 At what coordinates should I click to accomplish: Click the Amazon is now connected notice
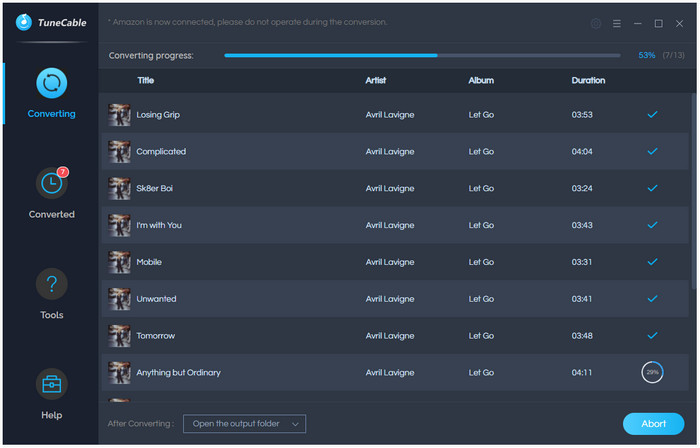(x=248, y=22)
